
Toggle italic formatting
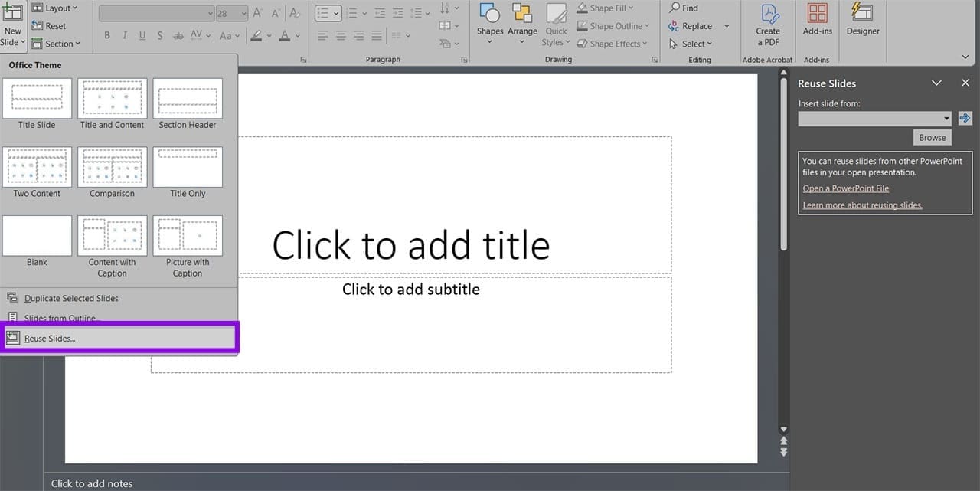tap(125, 36)
